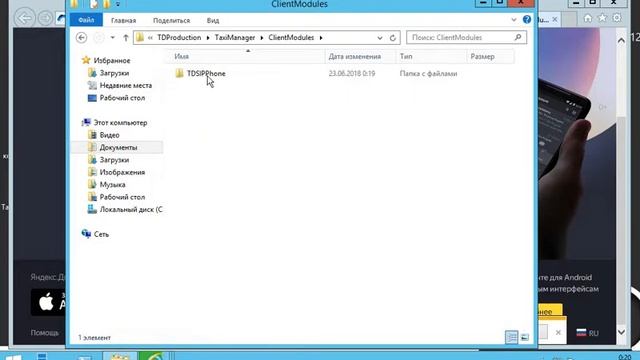The height and width of the screenshot is (360, 640).
Task: Open Недавние места in the sidebar
Action: click(126, 85)
